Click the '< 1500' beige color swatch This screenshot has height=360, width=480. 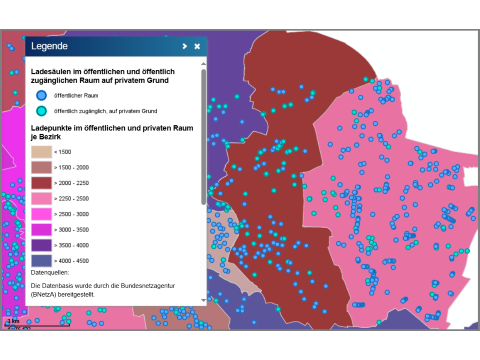point(42,152)
